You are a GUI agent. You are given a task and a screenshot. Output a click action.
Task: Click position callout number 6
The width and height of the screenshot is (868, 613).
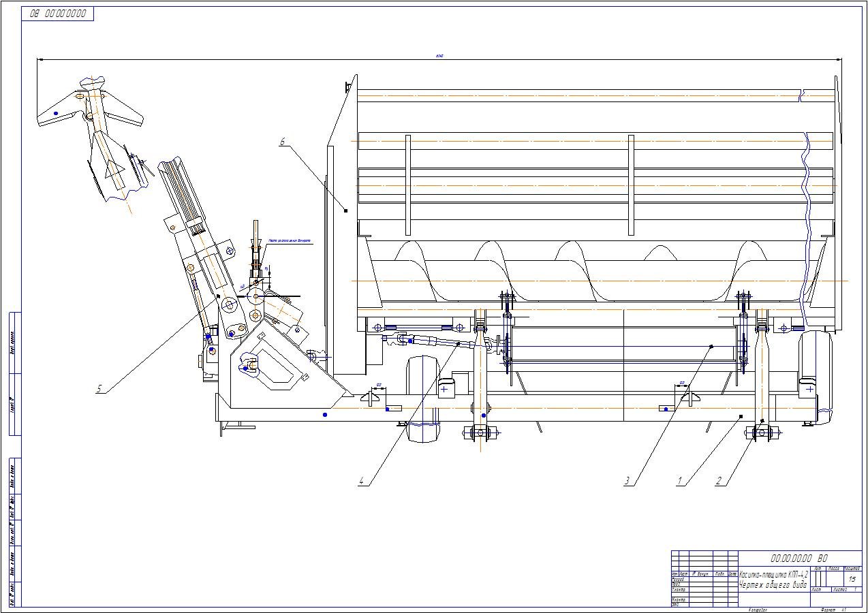point(282,142)
